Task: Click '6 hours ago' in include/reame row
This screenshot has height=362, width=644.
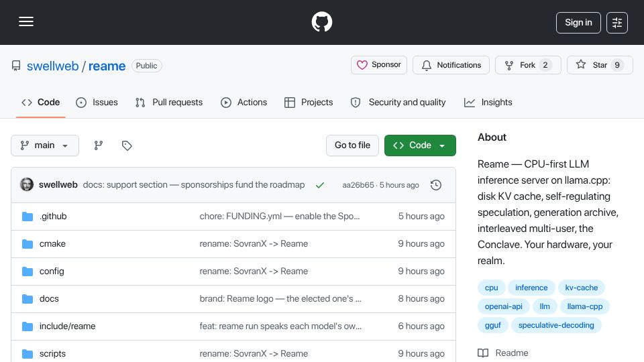Action: (x=421, y=326)
